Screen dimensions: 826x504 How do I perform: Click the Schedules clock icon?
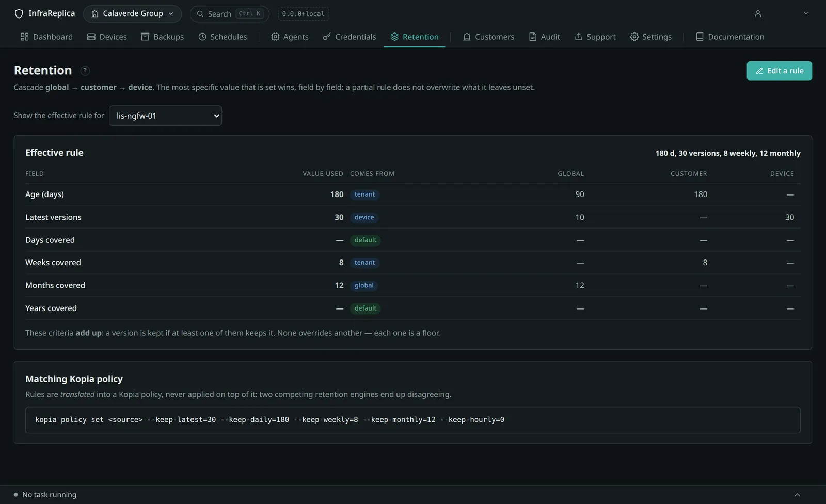202,37
